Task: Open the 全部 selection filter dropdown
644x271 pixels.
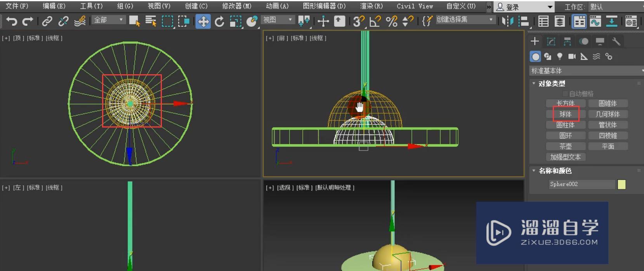Action: pyautogui.click(x=108, y=20)
